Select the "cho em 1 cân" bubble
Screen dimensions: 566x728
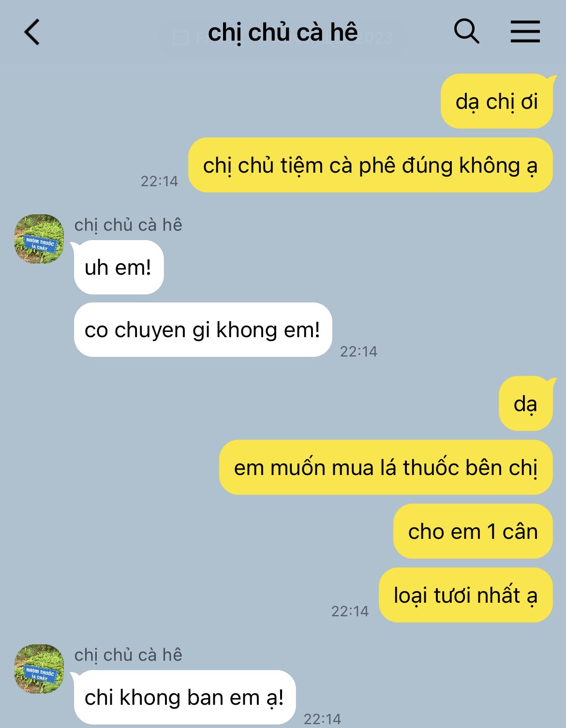[473, 531]
